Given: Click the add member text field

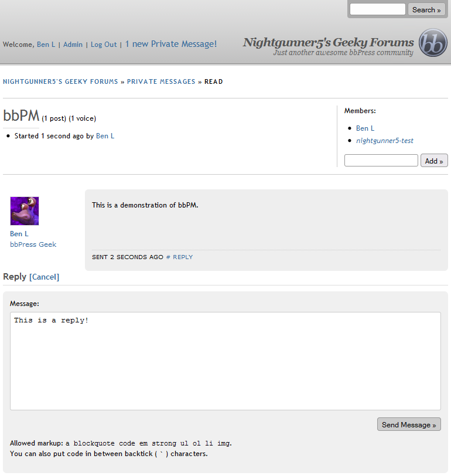Looking at the screenshot, I should 381,161.
